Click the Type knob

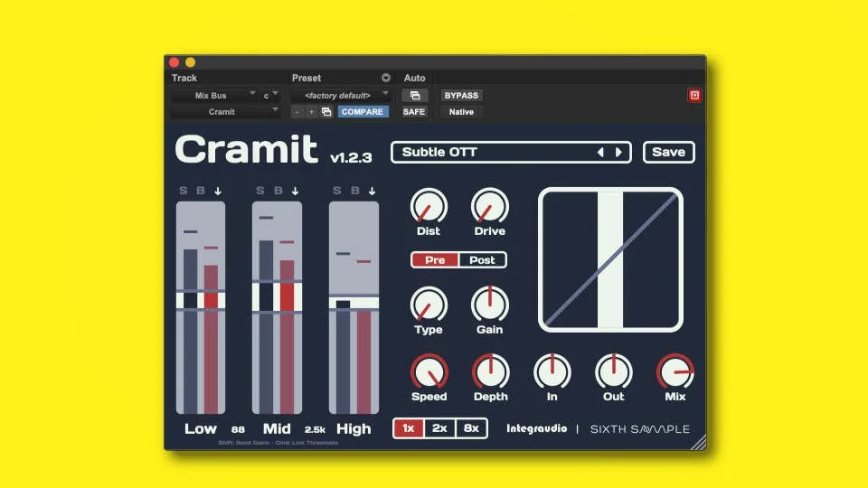pyautogui.click(x=429, y=305)
